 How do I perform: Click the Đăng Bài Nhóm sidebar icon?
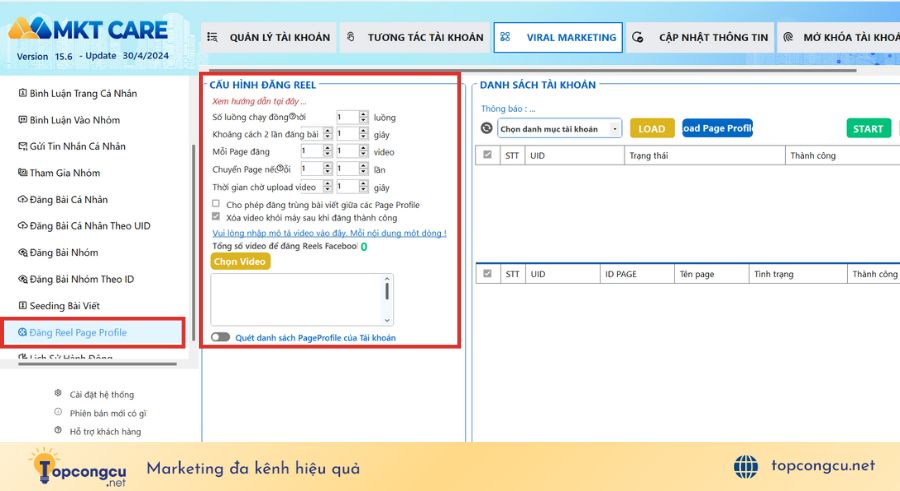pyautogui.click(x=23, y=252)
